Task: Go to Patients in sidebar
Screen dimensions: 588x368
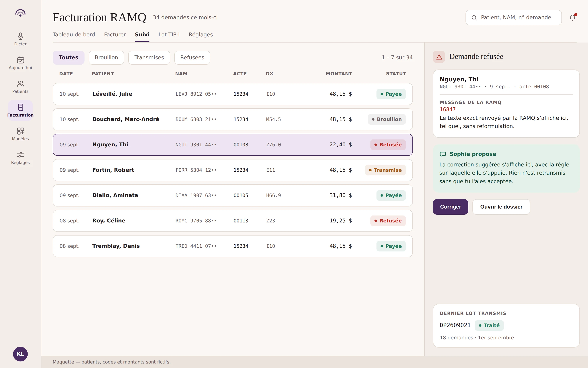Action: pyautogui.click(x=20, y=87)
